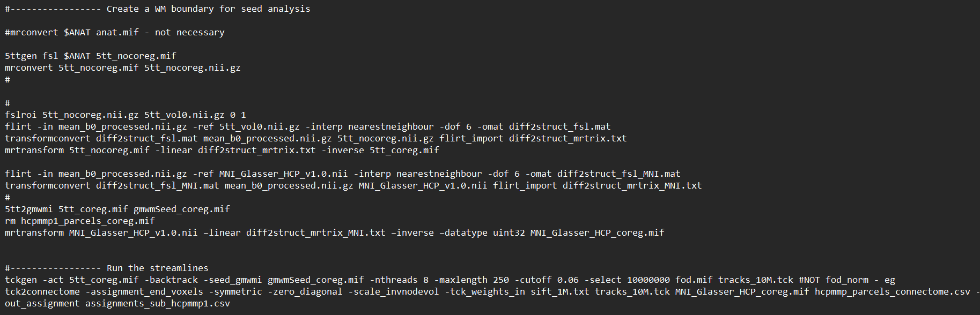The height and width of the screenshot is (315, 980).
Task: Click the '5ttgen fsl $ANAT' command
Action: (x=48, y=56)
